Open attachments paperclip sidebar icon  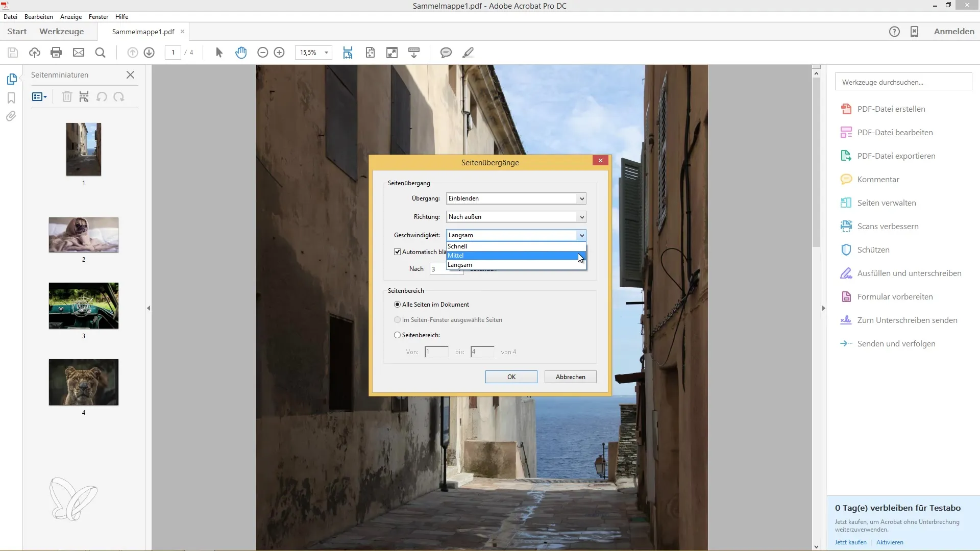[x=11, y=116]
